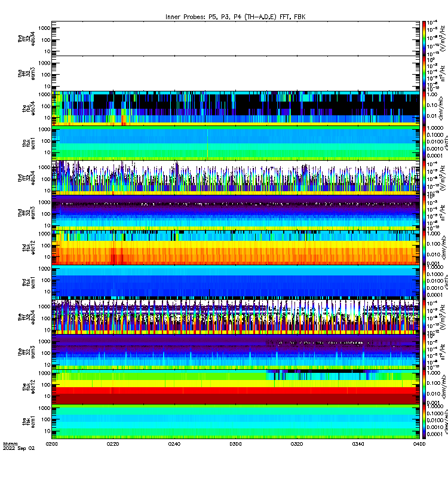Click the 'tha fff 32 edc34' panel label
This screenshot has height=478, width=448.
pos(26,39)
